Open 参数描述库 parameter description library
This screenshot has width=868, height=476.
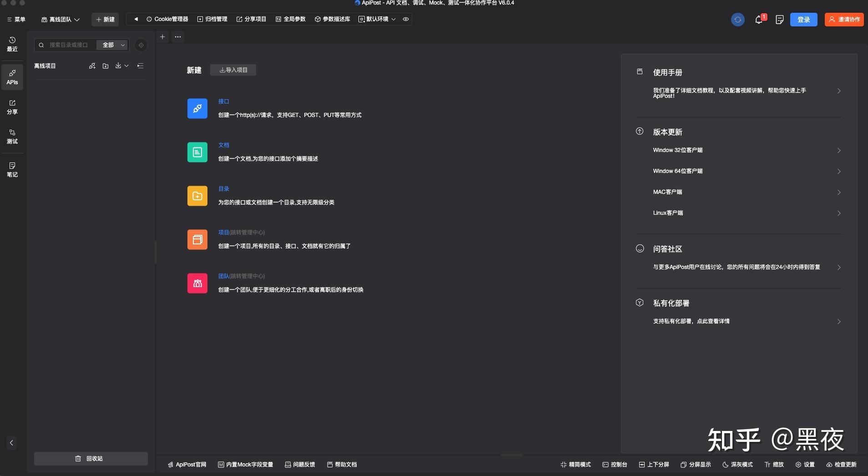click(x=333, y=19)
